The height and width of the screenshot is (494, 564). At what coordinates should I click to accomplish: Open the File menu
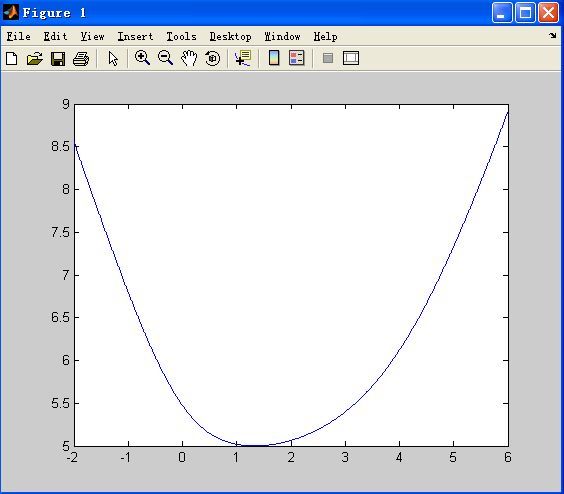pyautogui.click(x=18, y=36)
